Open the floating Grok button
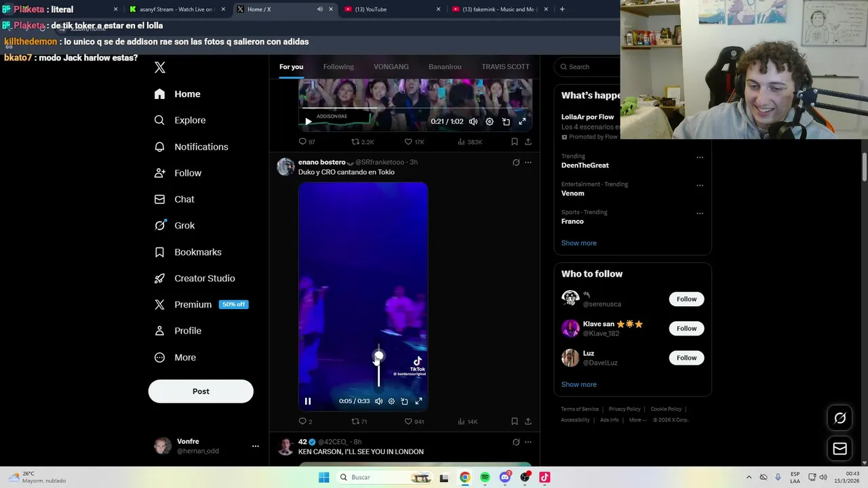 840,418
